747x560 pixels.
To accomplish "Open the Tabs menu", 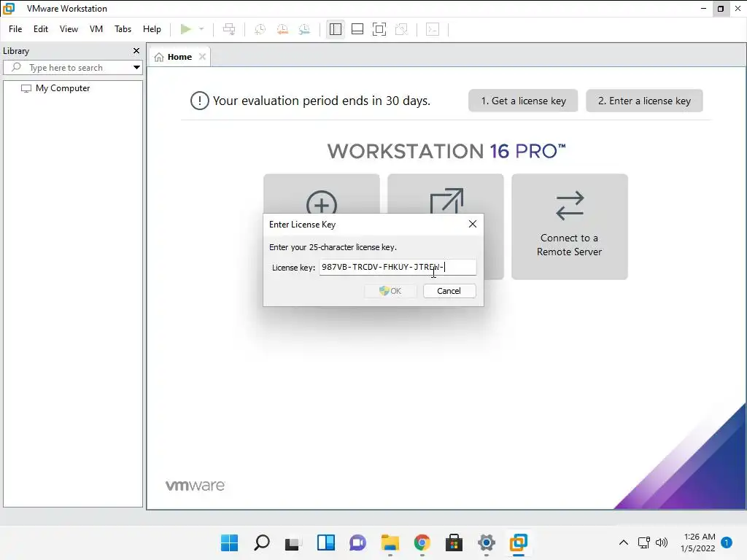I will tap(123, 29).
